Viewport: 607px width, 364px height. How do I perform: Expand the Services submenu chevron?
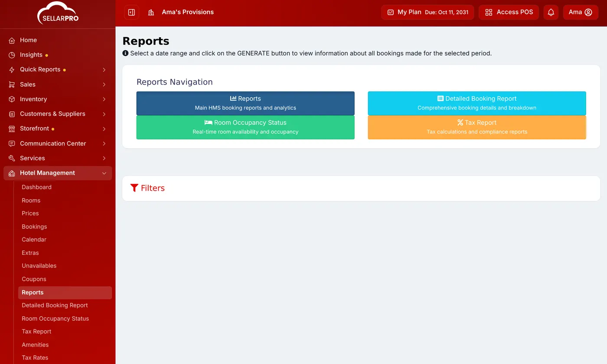[104, 158]
